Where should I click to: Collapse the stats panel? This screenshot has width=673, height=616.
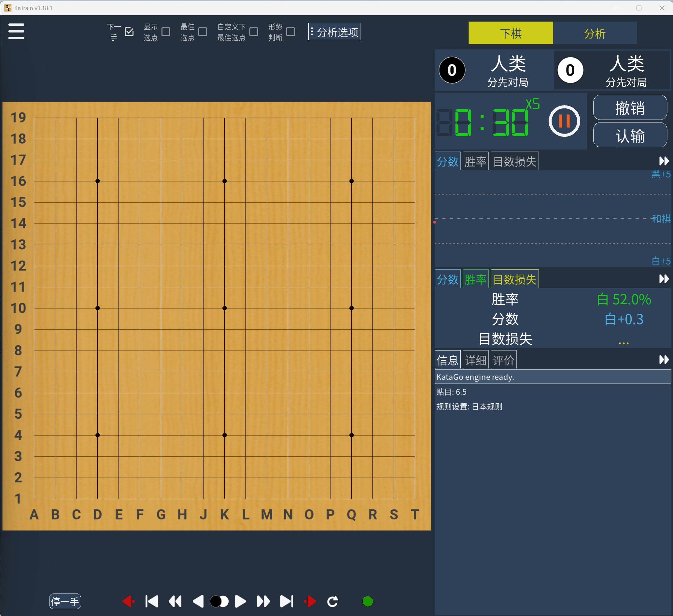point(664,279)
